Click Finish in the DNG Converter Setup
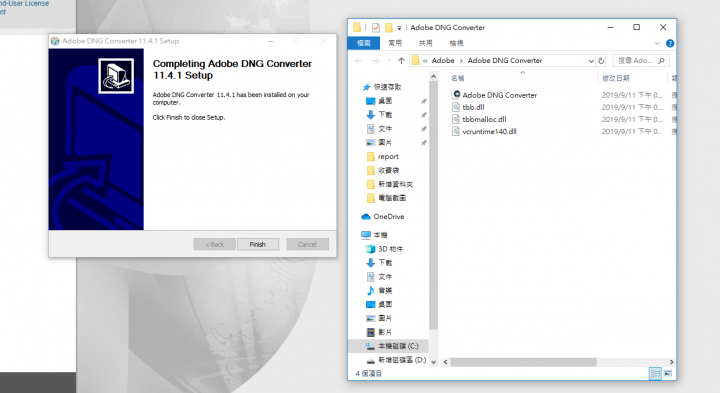 click(258, 244)
